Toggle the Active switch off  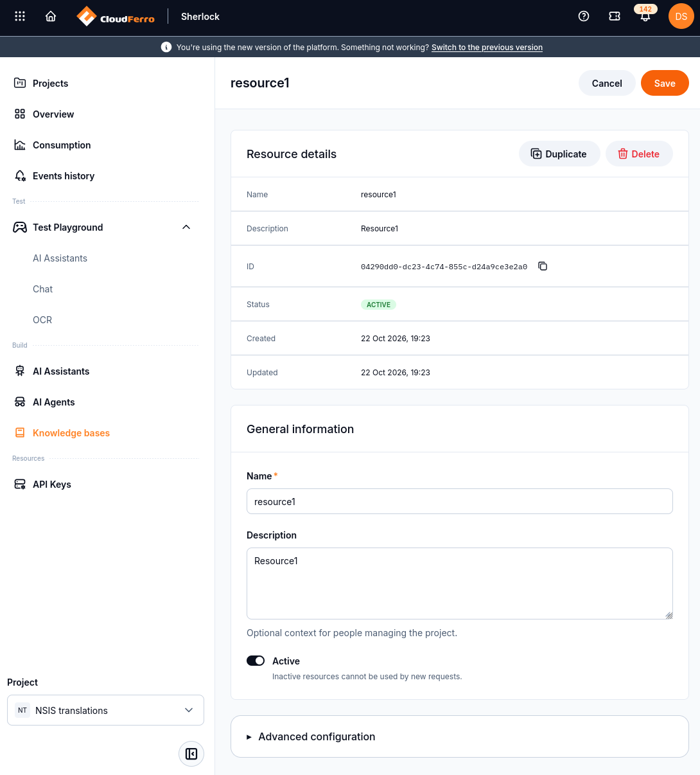tap(256, 661)
